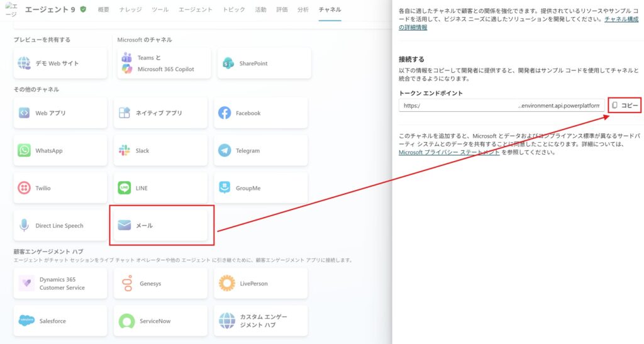Select the SharePoint channel tile
The height and width of the screenshot is (344, 644).
264,64
